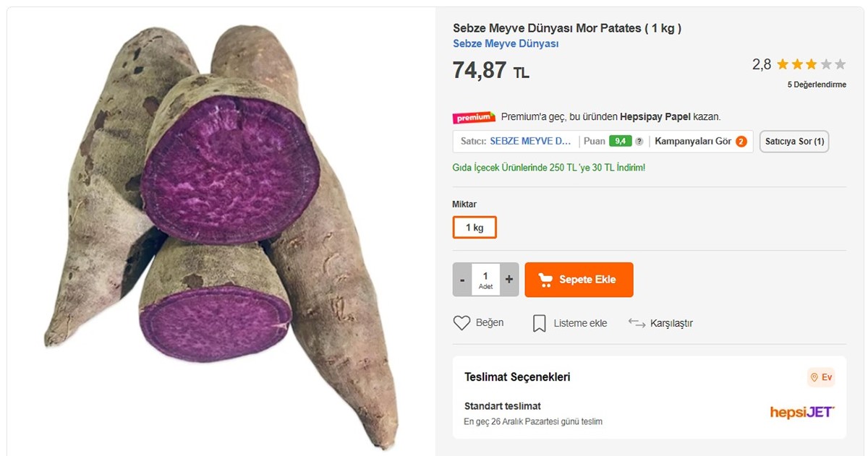Click the hepsiJET logo
The image size is (868, 456).
[x=802, y=412]
